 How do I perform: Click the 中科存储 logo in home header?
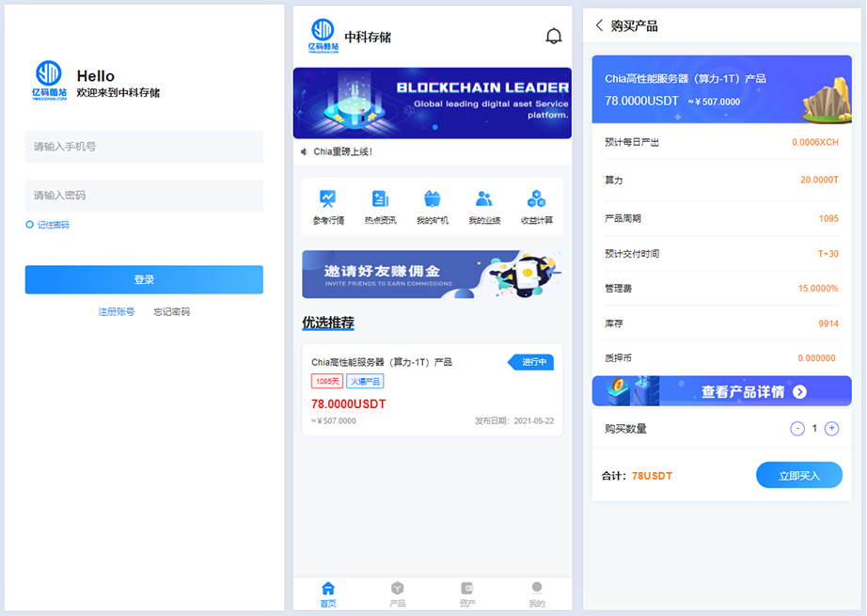click(x=323, y=36)
